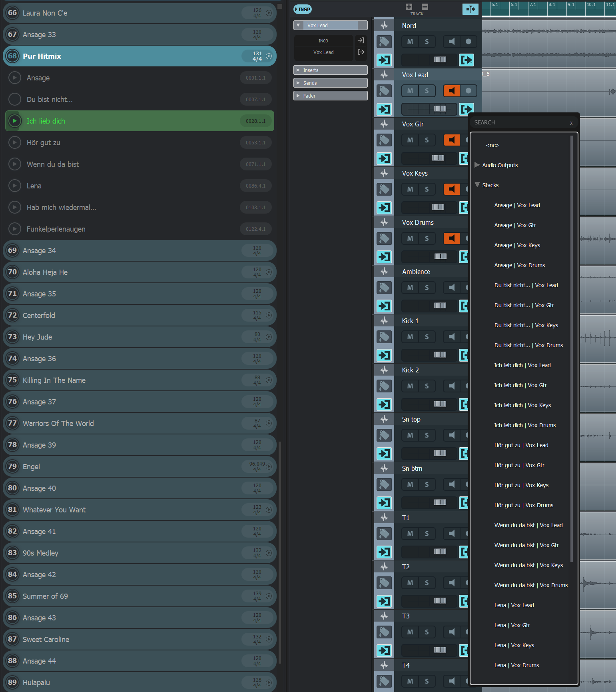The width and height of the screenshot is (616, 692).
Task: Open input routing icon of Vox Keys track
Action: point(384,208)
